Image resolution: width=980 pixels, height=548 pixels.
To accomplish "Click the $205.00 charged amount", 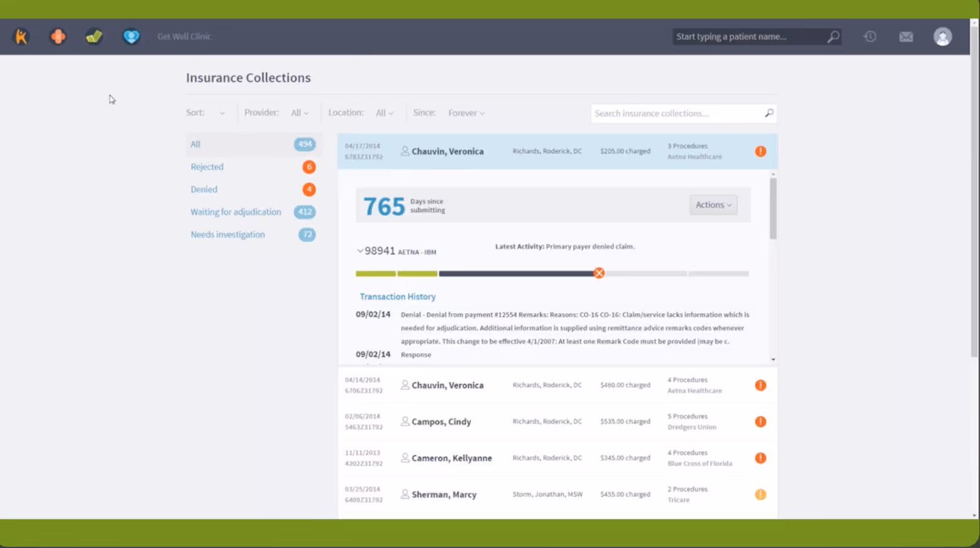I will tap(625, 151).
